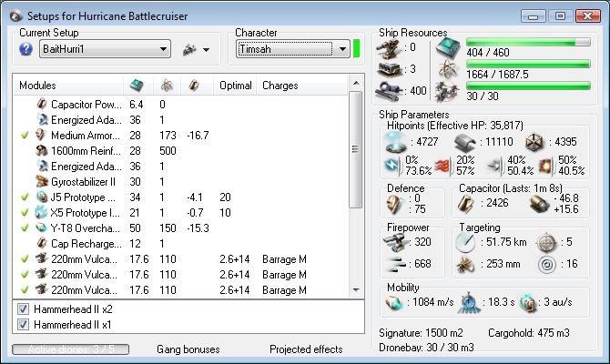Click the armor hitpoints icon showing 11110
The image size is (610, 364).
(x=465, y=142)
